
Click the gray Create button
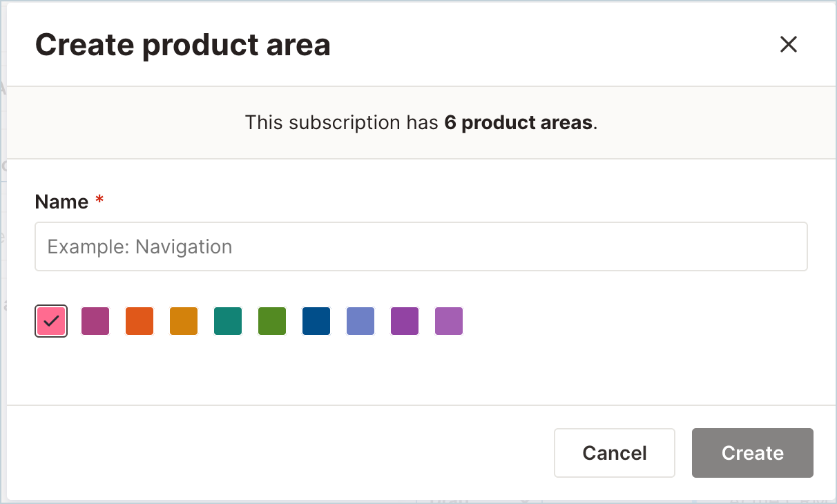pyautogui.click(x=753, y=453)
